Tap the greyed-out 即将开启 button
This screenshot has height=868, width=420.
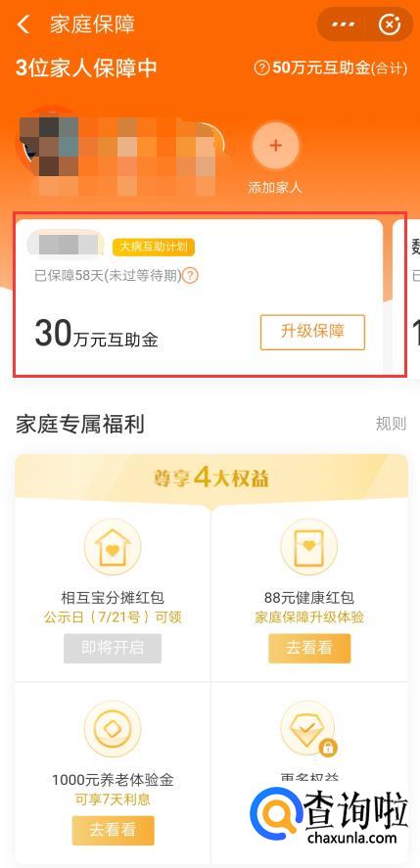(113, 648)
